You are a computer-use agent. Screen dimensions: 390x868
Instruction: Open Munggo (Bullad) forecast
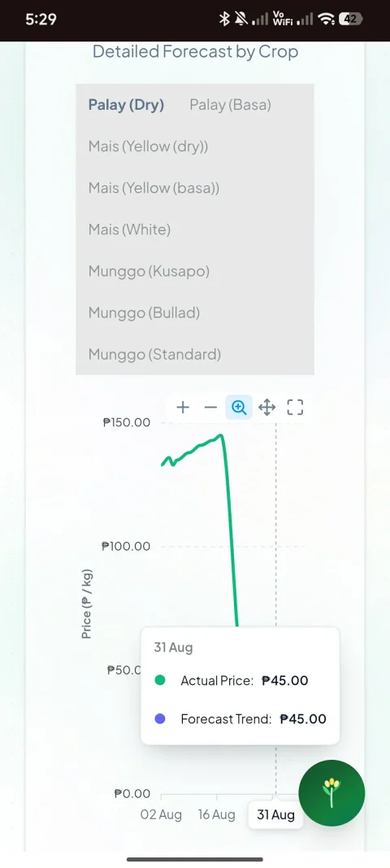coord(144,312)
